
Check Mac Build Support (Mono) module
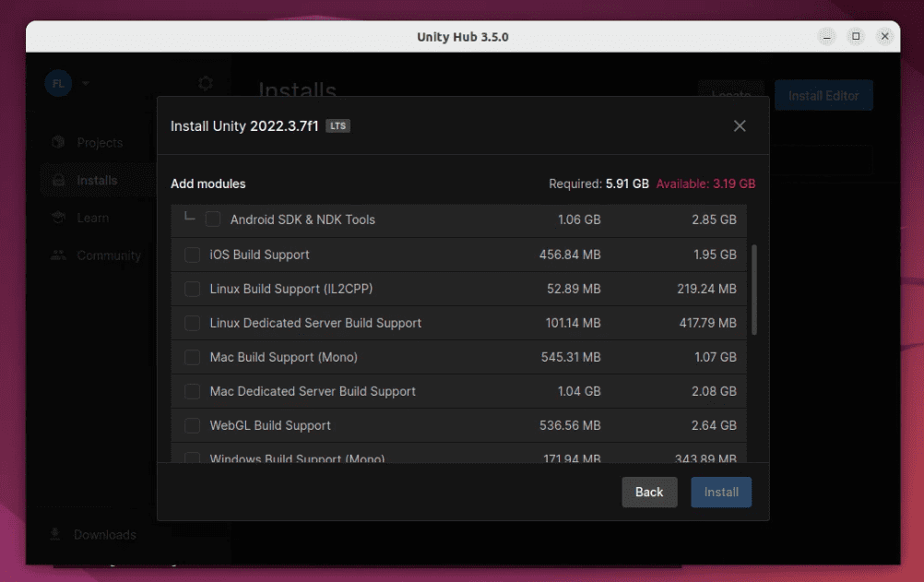click(x=192, y=357)
